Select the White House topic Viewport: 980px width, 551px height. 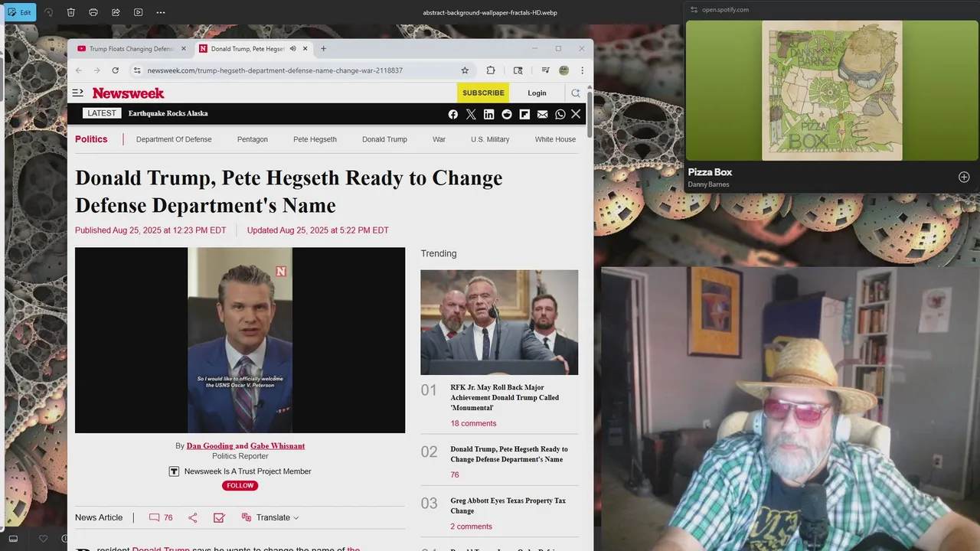[x=555, y=139]
